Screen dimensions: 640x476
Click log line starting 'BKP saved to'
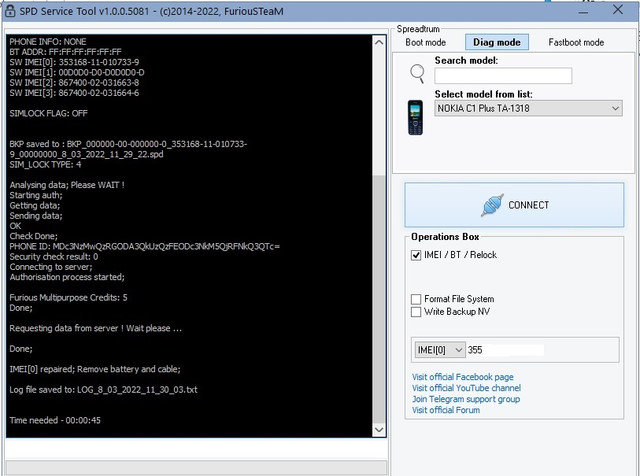coord(128,149)
